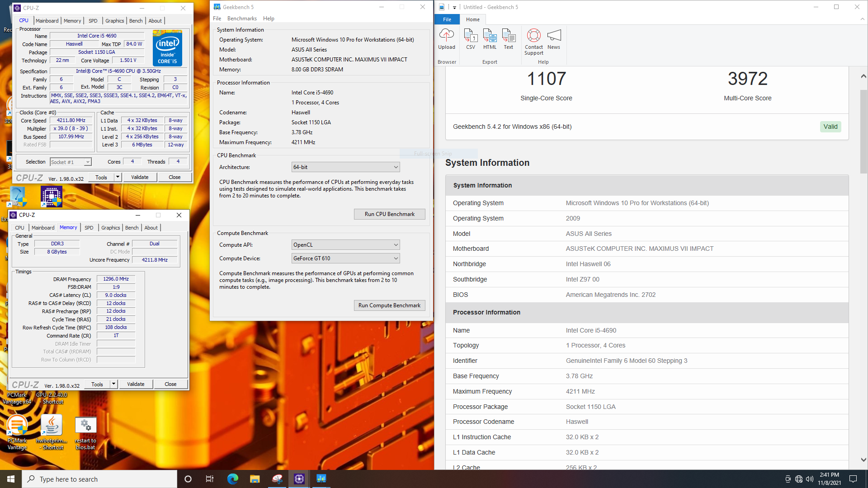The width and height of the screenshot is (868, 488).
Task: Click the Upload to Browser icon
Action: pos(446,39)
